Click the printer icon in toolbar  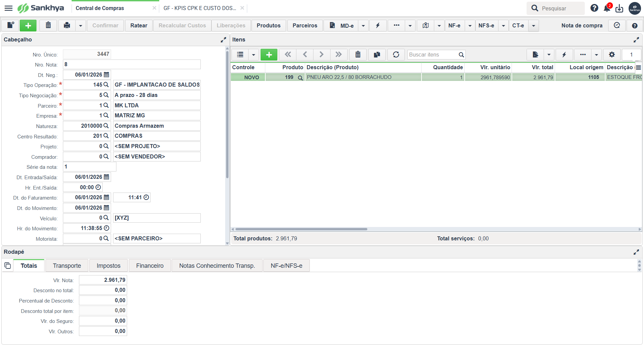[x=67, y=25]
